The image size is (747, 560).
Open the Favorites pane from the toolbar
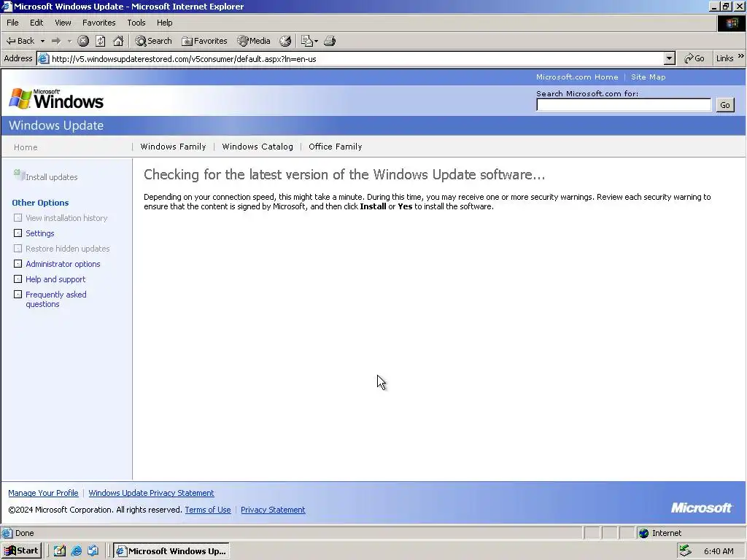pos(204,41)
